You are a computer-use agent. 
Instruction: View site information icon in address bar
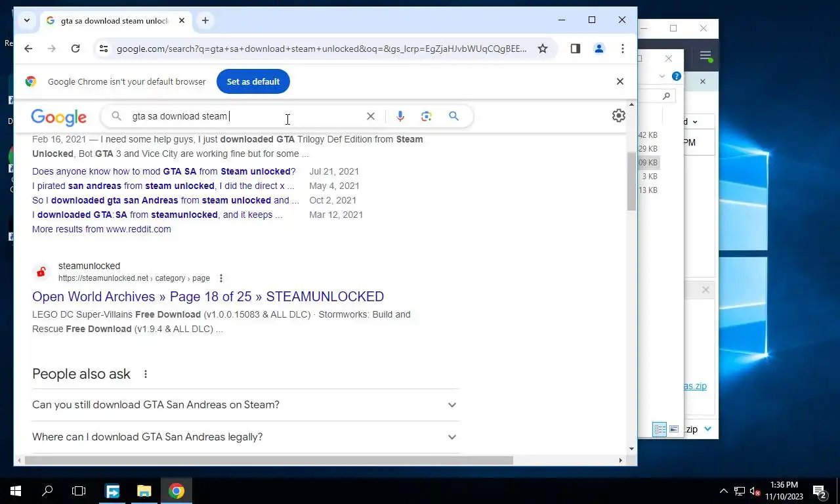(x=102, y=49)
